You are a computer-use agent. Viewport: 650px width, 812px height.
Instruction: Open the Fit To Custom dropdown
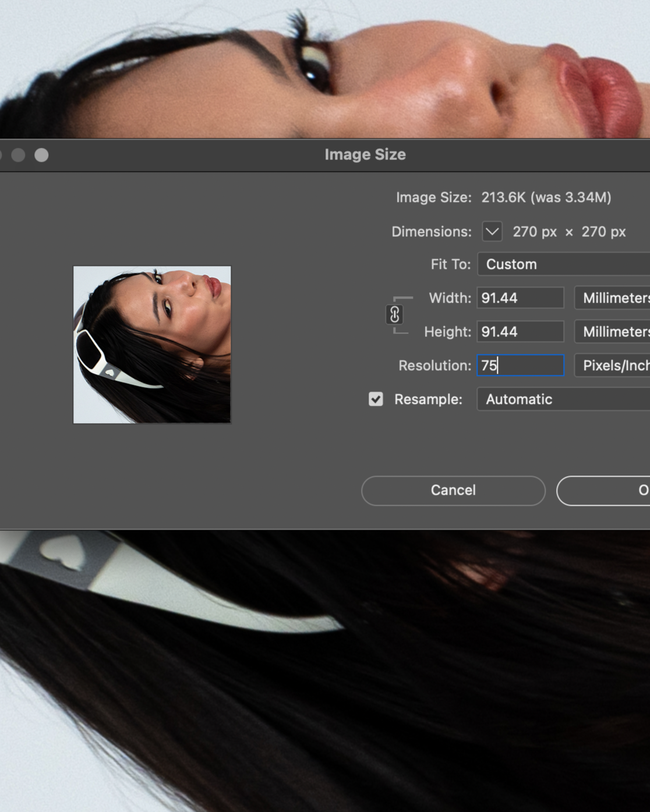coord(564,264)
